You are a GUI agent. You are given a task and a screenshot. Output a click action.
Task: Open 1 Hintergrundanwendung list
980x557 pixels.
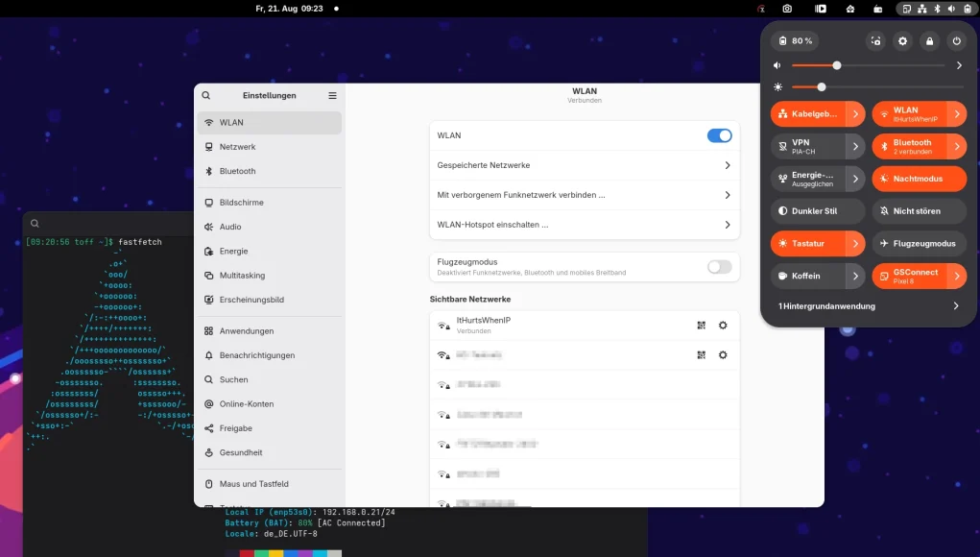click(868, 306)
